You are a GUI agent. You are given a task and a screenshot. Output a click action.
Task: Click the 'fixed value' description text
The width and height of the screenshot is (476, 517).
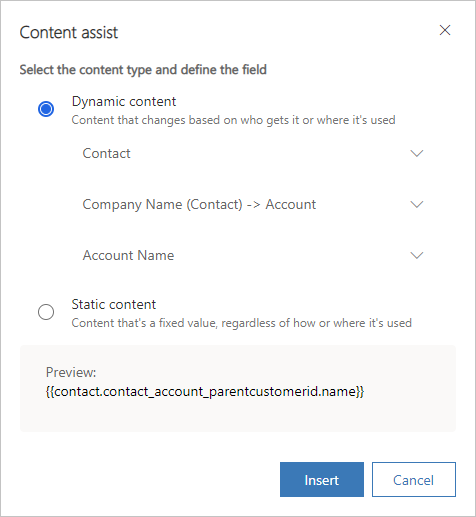click(x=242, y=323)
